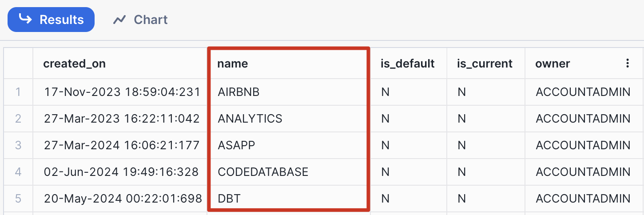
Task: Click the date 20-May-2024 00:22:01:698
Action: point(123,198)
